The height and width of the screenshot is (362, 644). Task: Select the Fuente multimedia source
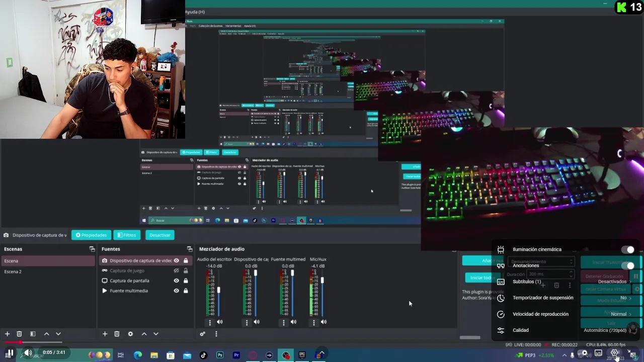pos(129,291)
